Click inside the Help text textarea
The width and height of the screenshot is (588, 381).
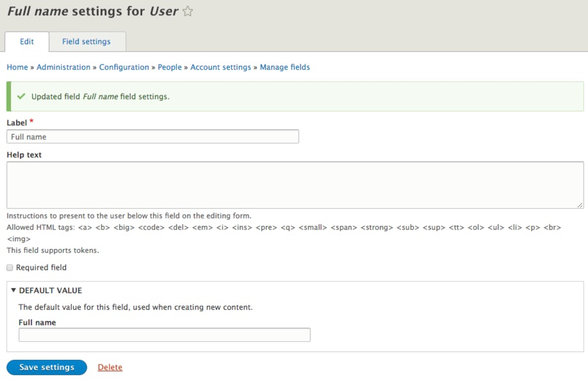pos(295,185)
